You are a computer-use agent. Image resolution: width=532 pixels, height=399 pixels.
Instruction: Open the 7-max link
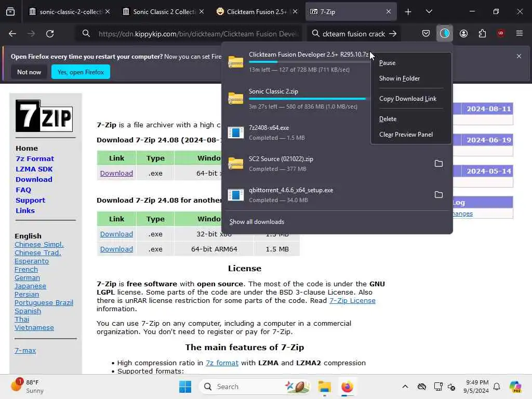(25, 351)
